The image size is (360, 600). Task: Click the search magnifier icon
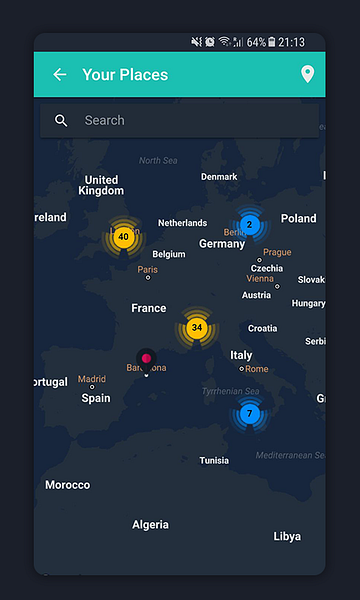tap(61, 121)
